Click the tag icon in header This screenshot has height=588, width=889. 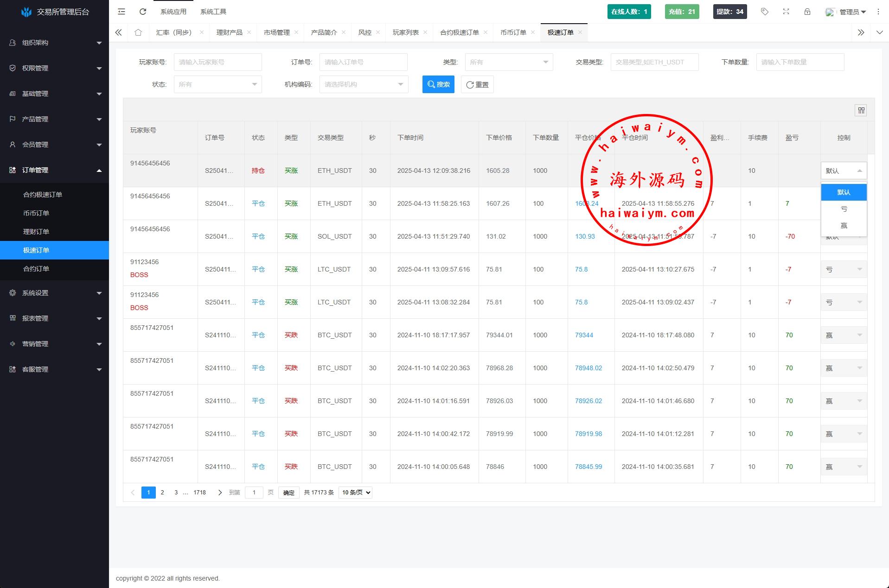pyautogui.click(x=765, y=12)
